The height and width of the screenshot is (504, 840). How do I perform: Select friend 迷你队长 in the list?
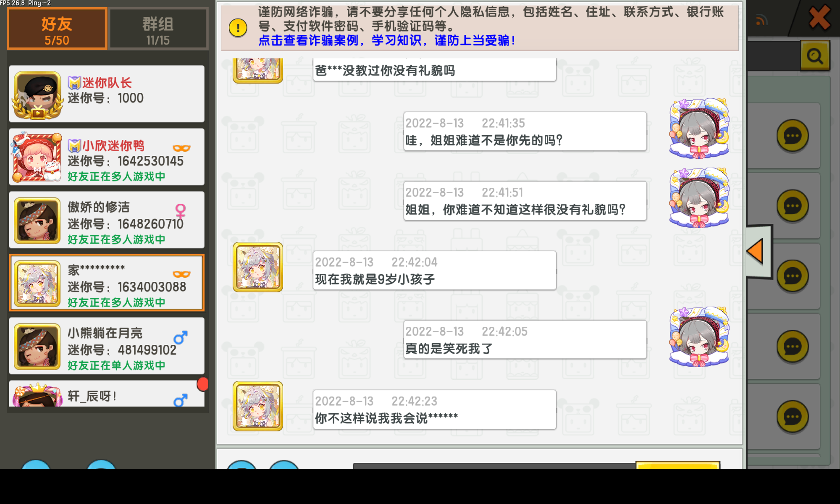pyautogui.click(x=107, y=94)
